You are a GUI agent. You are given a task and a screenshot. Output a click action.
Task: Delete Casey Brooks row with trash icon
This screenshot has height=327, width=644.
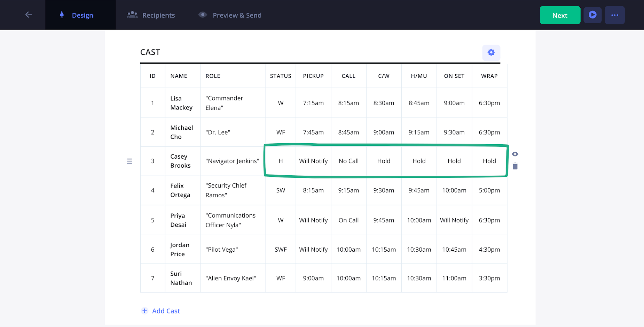(515, 166)
